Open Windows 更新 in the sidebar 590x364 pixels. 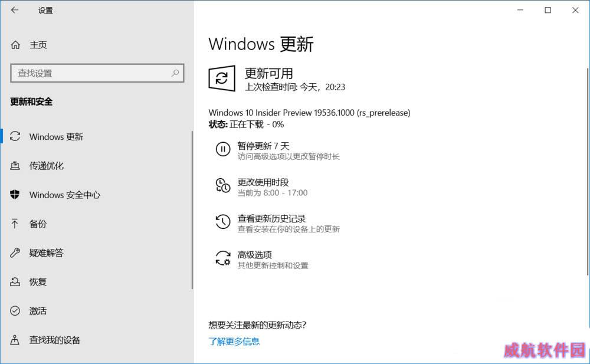tap(57, 137)
